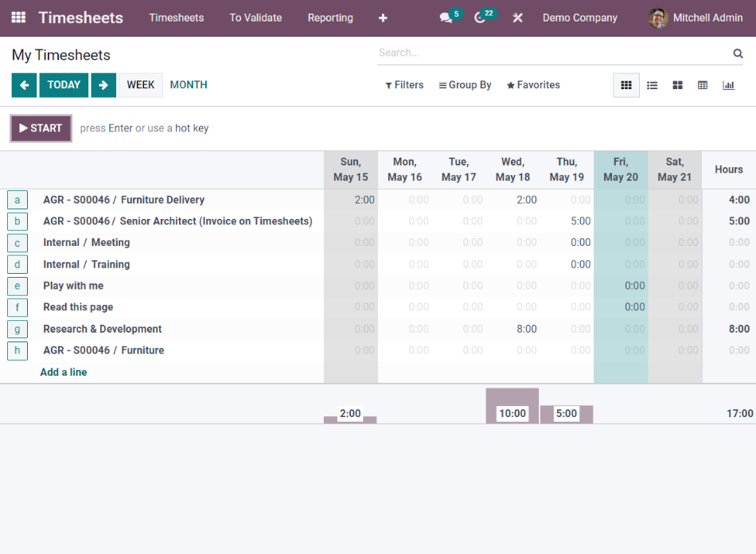
Task: Open the Favorites dropdown
Action: coord(532,84)
